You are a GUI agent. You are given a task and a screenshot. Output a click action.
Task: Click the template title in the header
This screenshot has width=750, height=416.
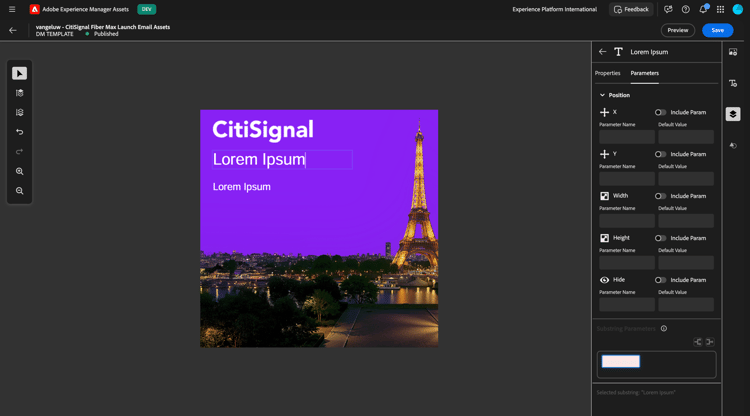point(103,27)
